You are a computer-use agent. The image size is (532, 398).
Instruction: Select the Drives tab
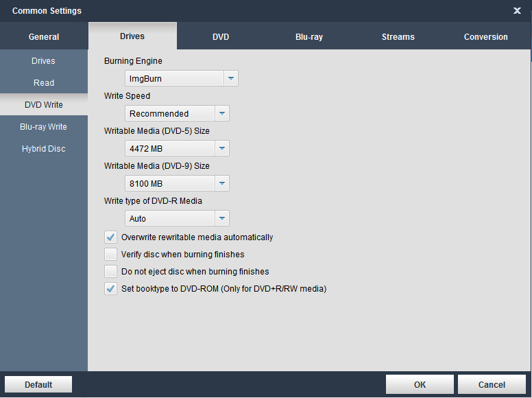pos(132,36)
